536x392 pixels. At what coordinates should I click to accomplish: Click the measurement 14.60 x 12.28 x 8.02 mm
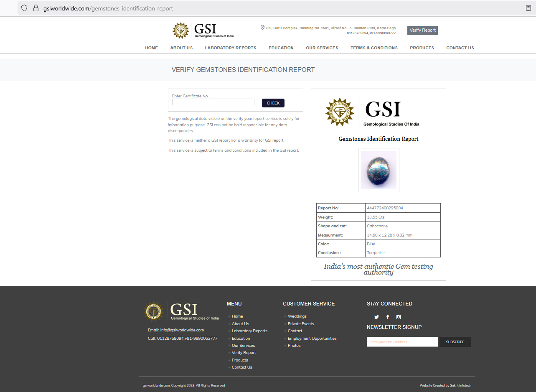[389, 235]
